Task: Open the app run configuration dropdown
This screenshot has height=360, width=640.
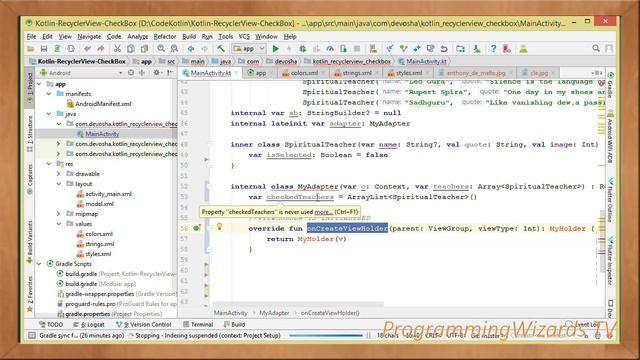Action: click(x=249, y=49)
